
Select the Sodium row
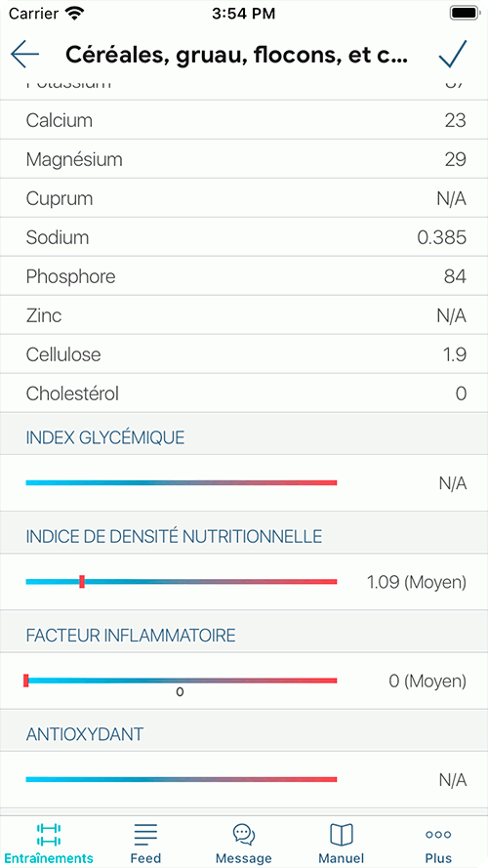244,237
